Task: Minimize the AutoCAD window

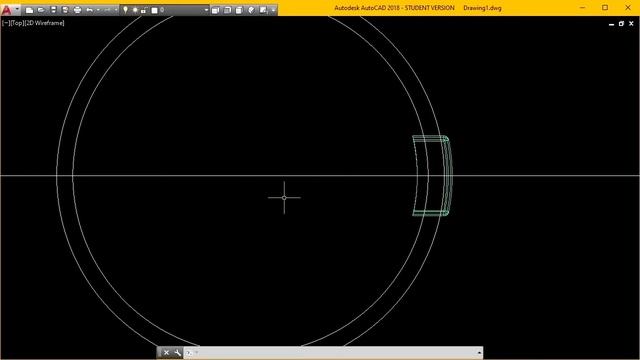Action: coord(582,8)
